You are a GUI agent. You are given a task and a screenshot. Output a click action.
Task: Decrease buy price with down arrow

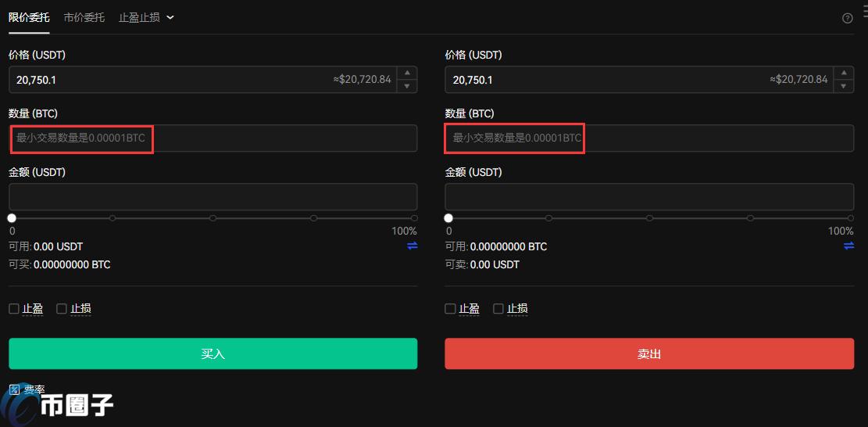(407, 86)
